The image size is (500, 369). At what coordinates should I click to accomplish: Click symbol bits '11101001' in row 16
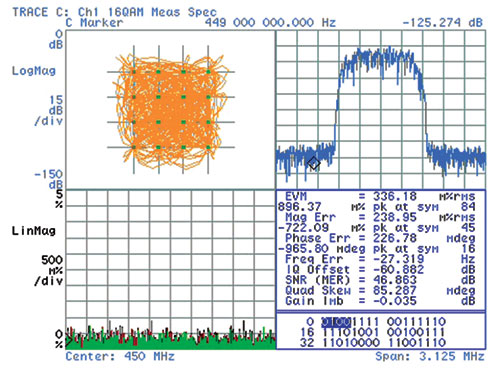[351, 332]
